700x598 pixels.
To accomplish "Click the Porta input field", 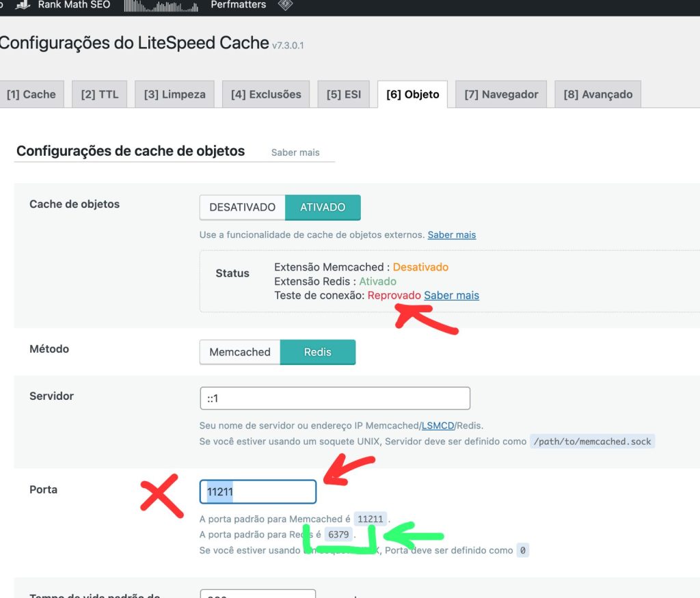I will tap(258, 491).
